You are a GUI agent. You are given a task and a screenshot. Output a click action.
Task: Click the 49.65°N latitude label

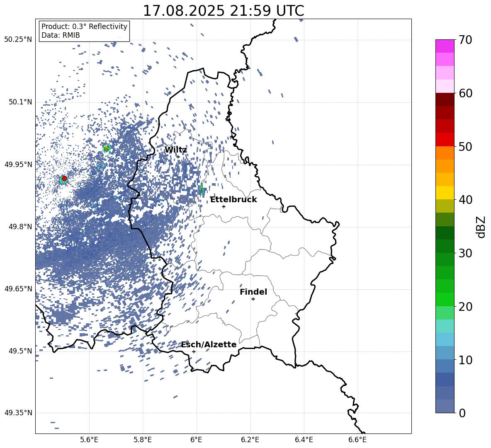tap(18, 289)
